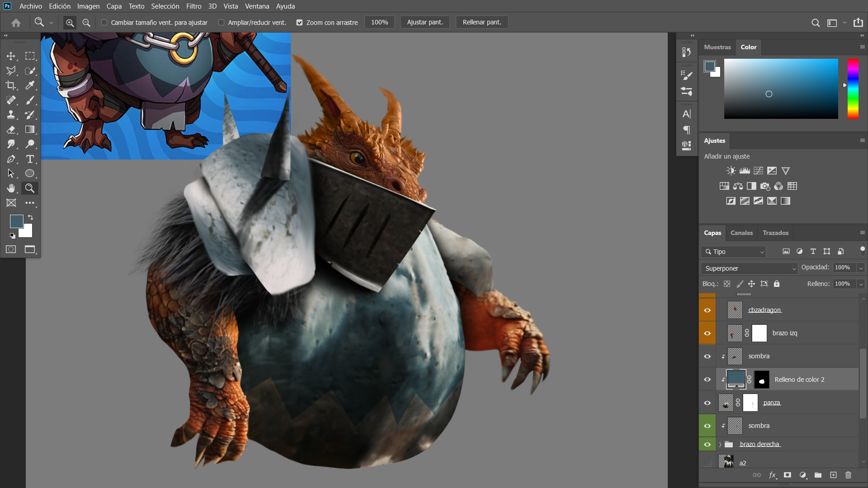Select the Eraser tool
The height and width of the screenshot is (488, 868).
point(11,130)
